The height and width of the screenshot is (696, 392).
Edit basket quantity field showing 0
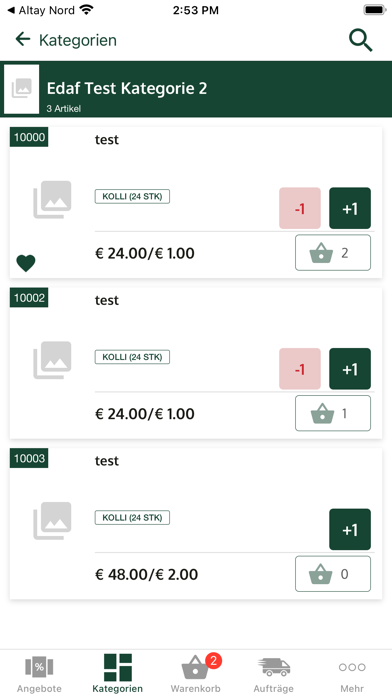click(x=333, y=574)
